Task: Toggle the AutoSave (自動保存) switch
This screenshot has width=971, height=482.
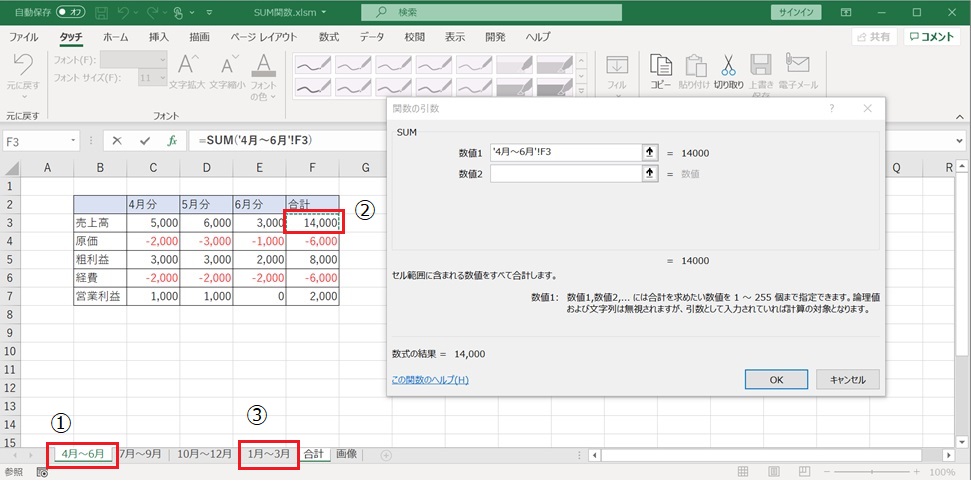Action: (x=71, y=12)
